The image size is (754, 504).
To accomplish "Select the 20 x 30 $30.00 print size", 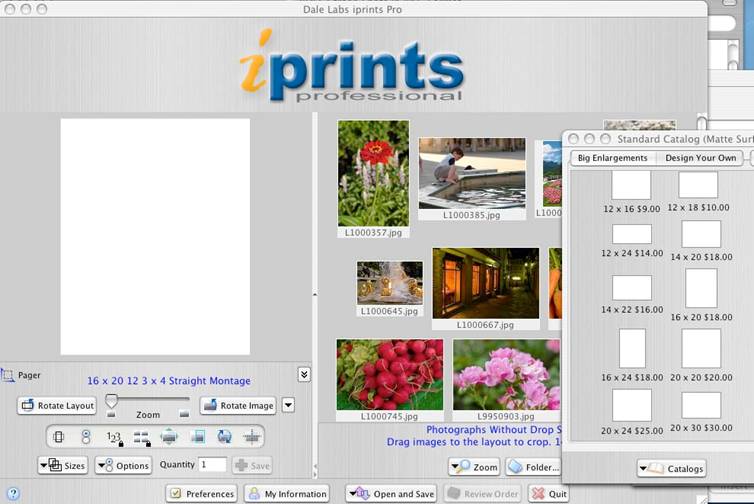I will tap(701, 412).
